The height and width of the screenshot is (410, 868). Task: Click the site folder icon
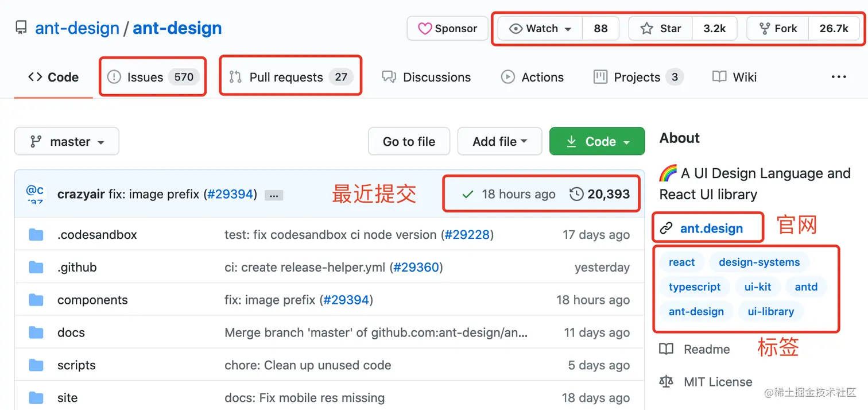coord(36,398)
